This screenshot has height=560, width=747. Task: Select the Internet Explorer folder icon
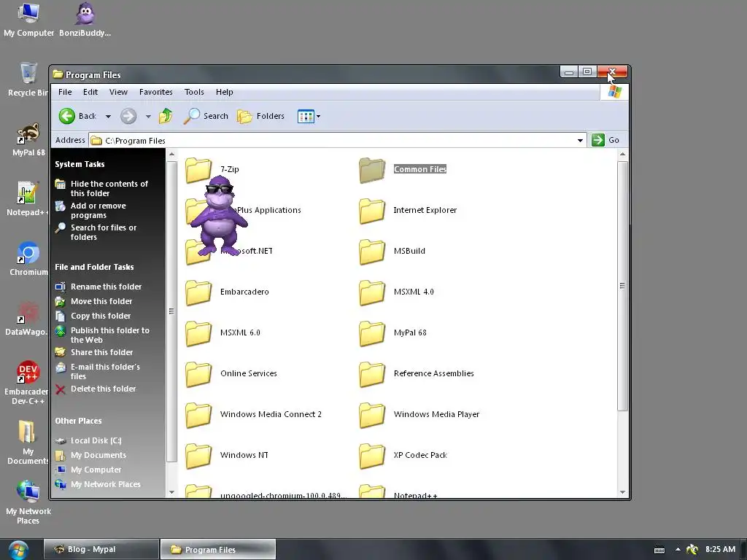(x=372, y=211)
